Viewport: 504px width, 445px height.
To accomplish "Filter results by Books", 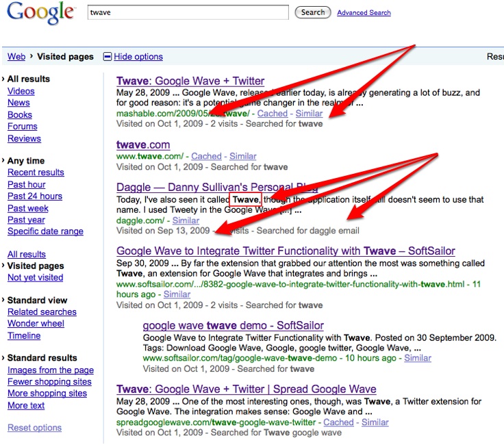I will [x=20, y=115].
